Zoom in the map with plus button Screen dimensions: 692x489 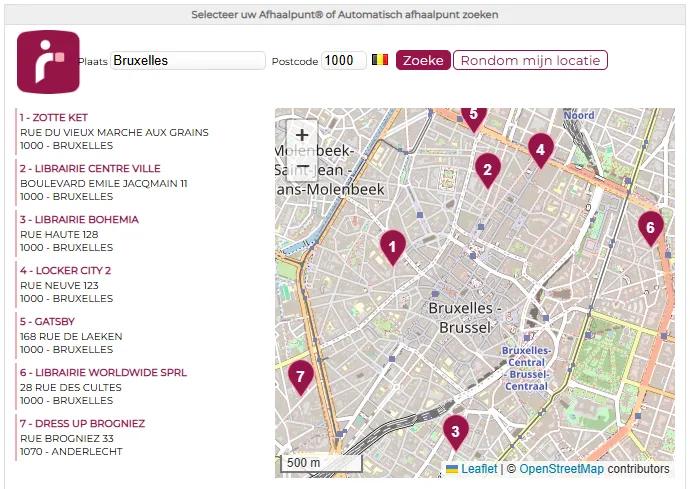pos(302,135)
